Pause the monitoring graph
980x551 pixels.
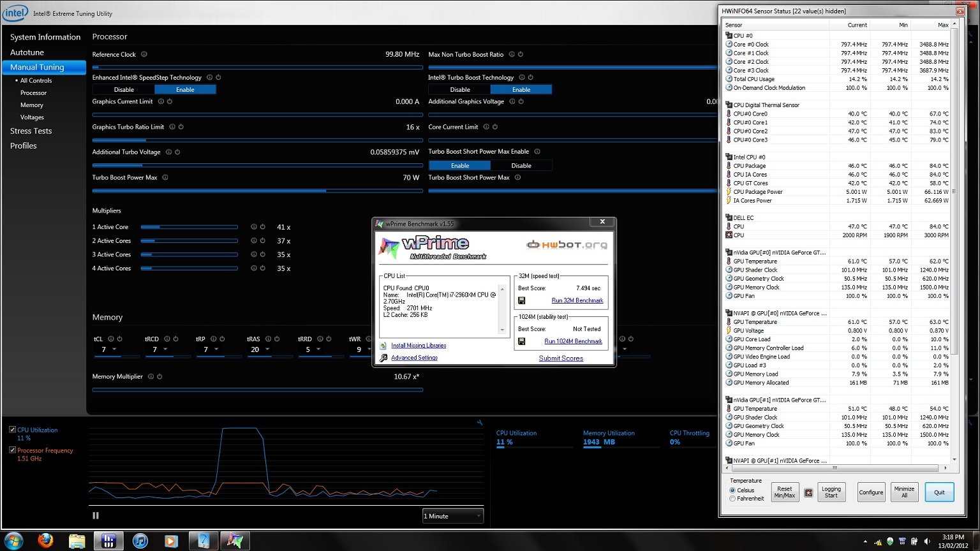coord(96,515)
